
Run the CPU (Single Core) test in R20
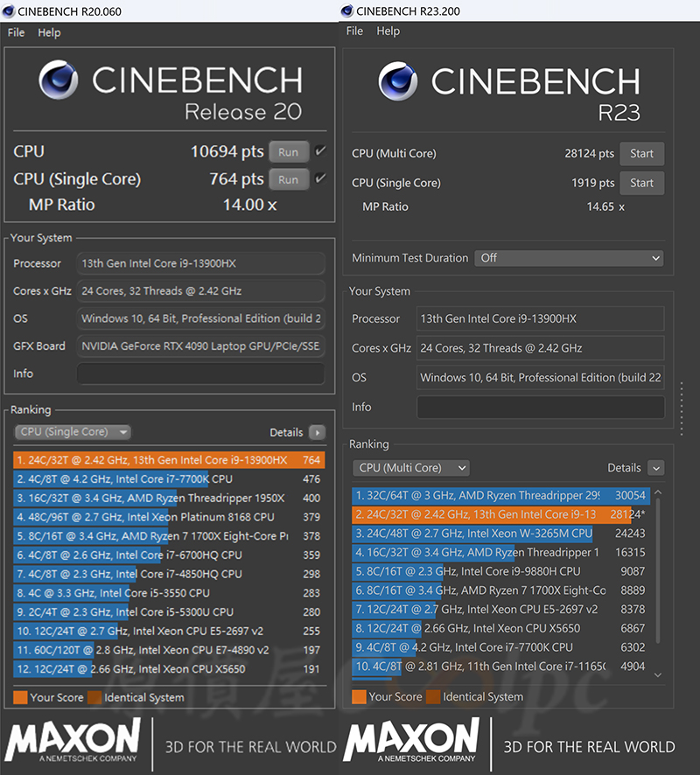pyautogui.click(x=289, y=179)
